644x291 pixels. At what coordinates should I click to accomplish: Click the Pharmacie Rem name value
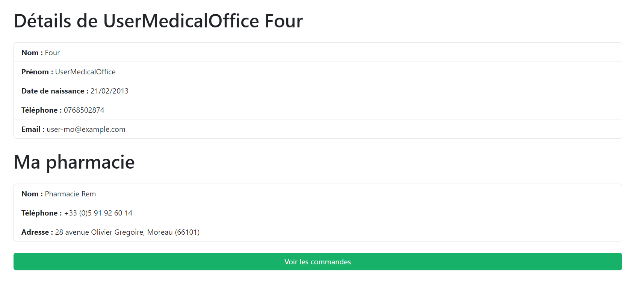coord(70,194)
